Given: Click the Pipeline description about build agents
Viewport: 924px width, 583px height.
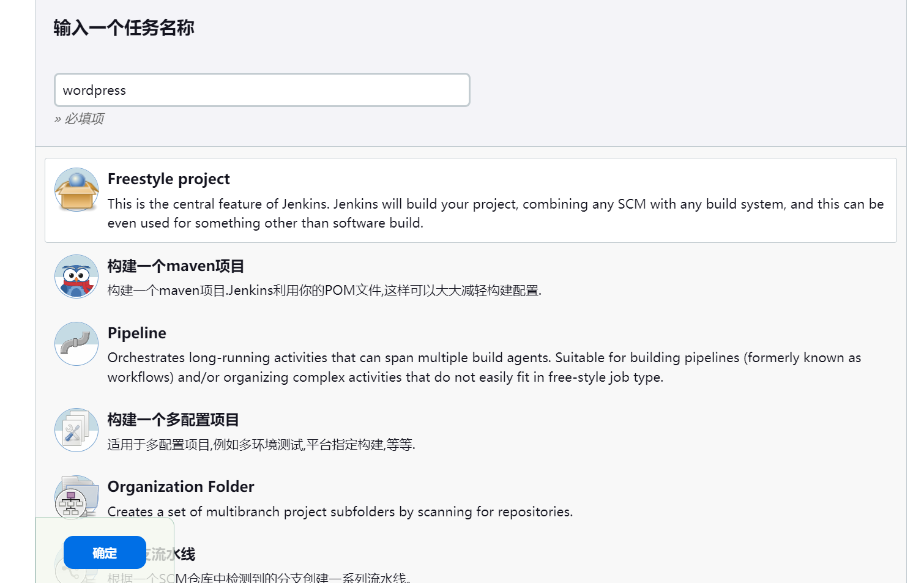Looking at the screenshot, I should tap(484, 367).
